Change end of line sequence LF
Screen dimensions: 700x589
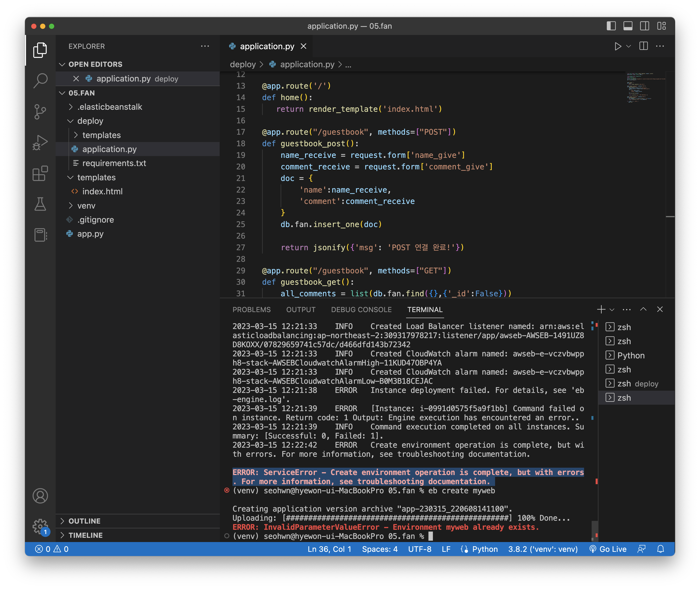pyautogui.click(x=446, y=549)
